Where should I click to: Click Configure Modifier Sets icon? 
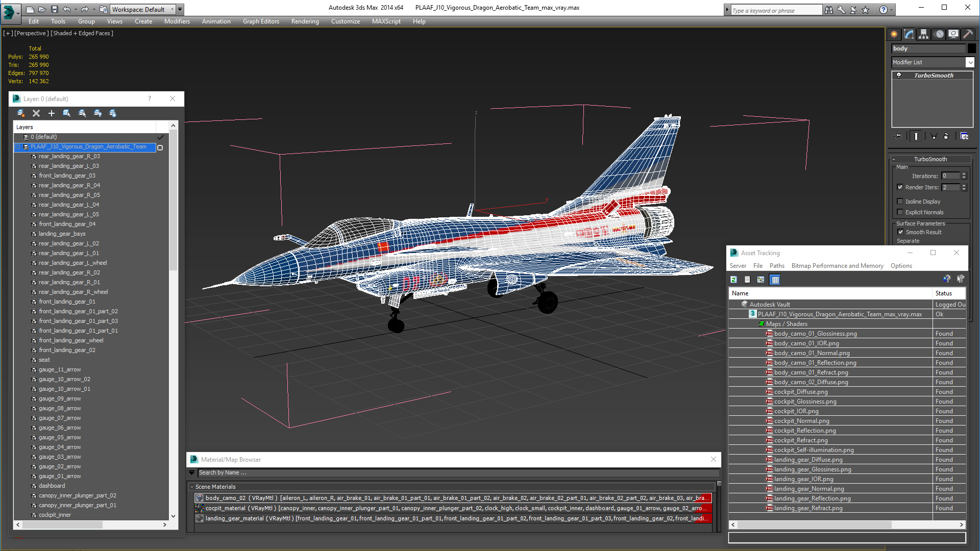964,136
